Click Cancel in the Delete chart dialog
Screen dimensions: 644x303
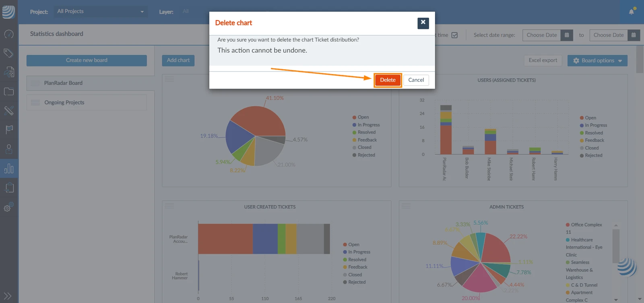coord(416,80)
